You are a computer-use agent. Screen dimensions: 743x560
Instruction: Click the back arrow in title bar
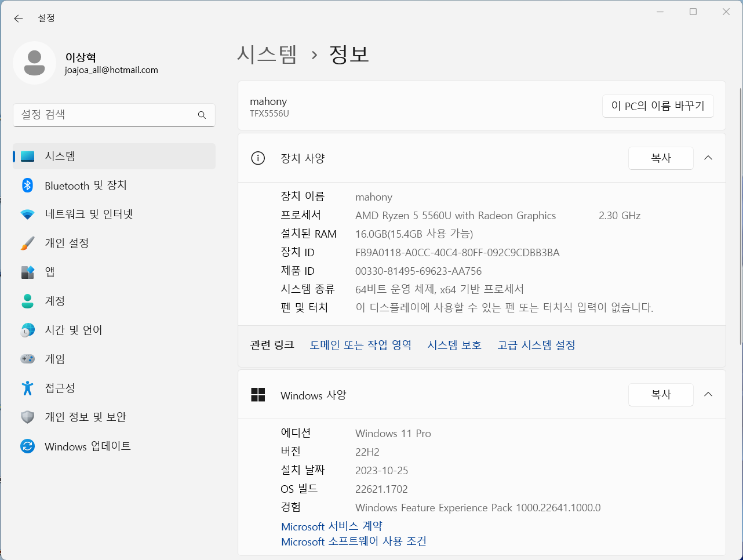click(19, 19)
